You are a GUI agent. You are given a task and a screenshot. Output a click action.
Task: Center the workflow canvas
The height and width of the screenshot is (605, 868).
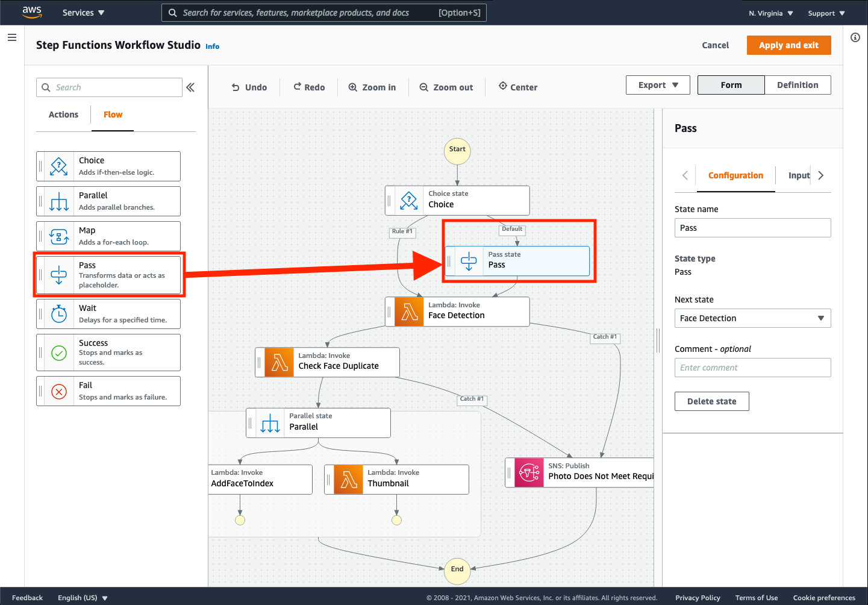coord(518,87)
